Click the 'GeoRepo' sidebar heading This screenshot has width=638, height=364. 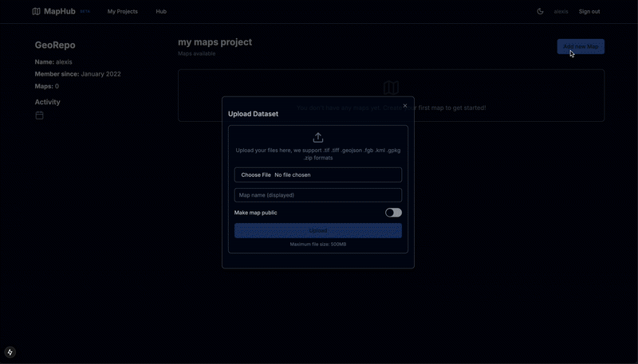[55, 45]
